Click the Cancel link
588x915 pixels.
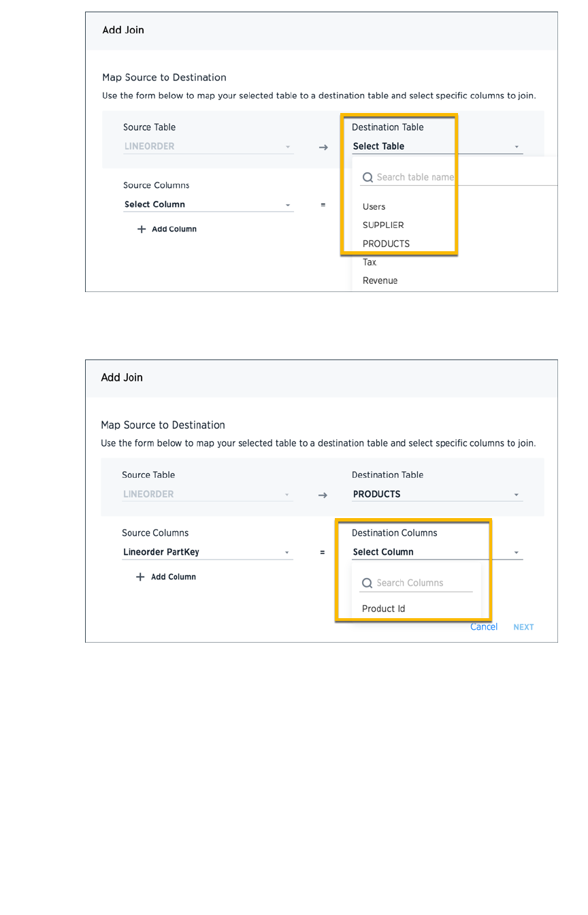(484, 627)
